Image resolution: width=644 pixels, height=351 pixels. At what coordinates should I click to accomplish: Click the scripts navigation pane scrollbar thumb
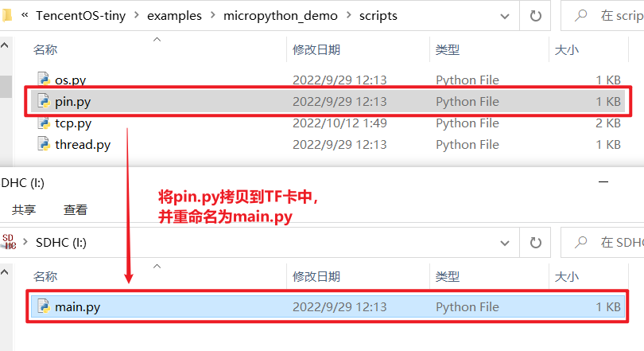pos(6,86)
